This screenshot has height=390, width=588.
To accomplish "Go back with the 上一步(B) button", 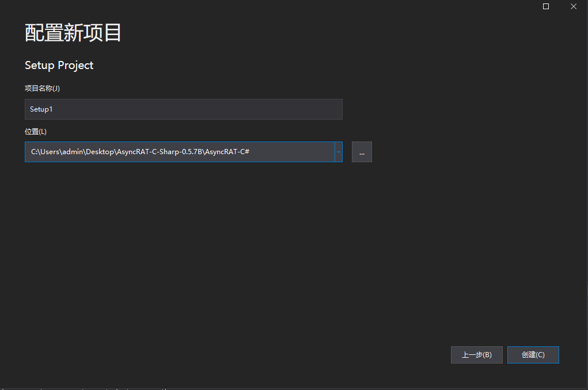I will (476, 355).
